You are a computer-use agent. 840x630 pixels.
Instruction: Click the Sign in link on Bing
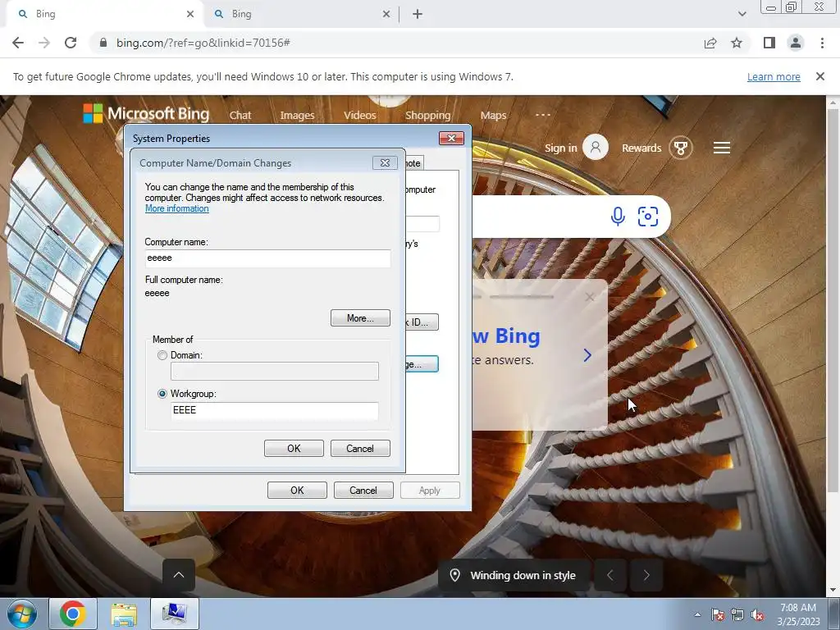560,148
